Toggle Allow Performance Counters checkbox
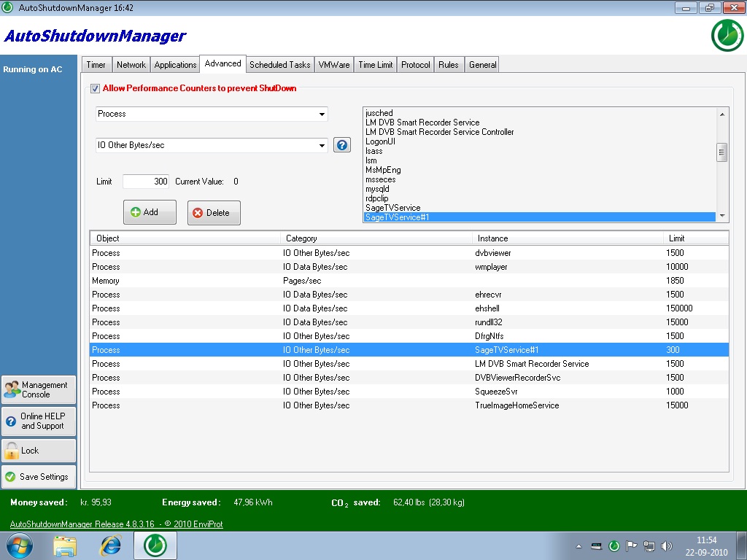Viewport: 747px width, 560px height. pyautogui.click(x=95, y=88)
